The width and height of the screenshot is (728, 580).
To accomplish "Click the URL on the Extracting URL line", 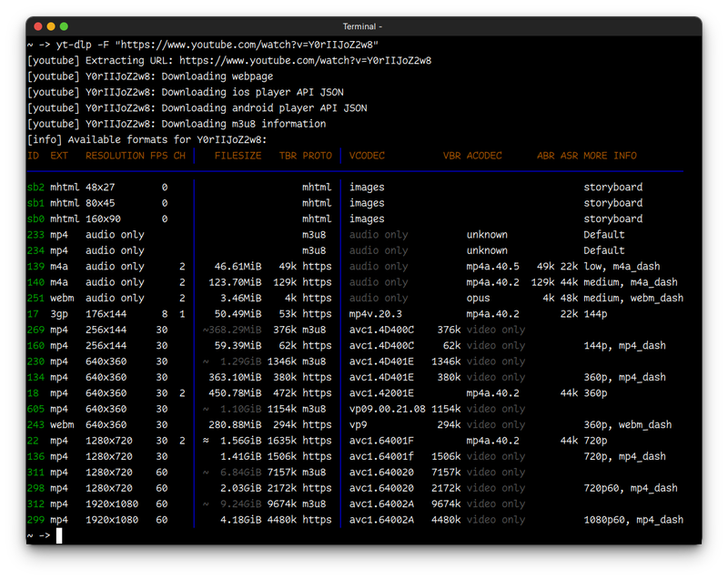I will (305, 60).
